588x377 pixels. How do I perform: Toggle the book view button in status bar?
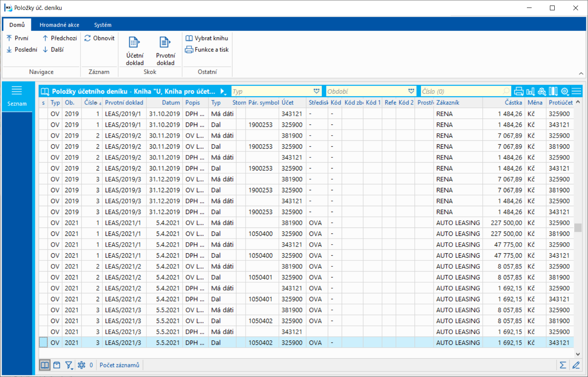click(x=45, y=365)
